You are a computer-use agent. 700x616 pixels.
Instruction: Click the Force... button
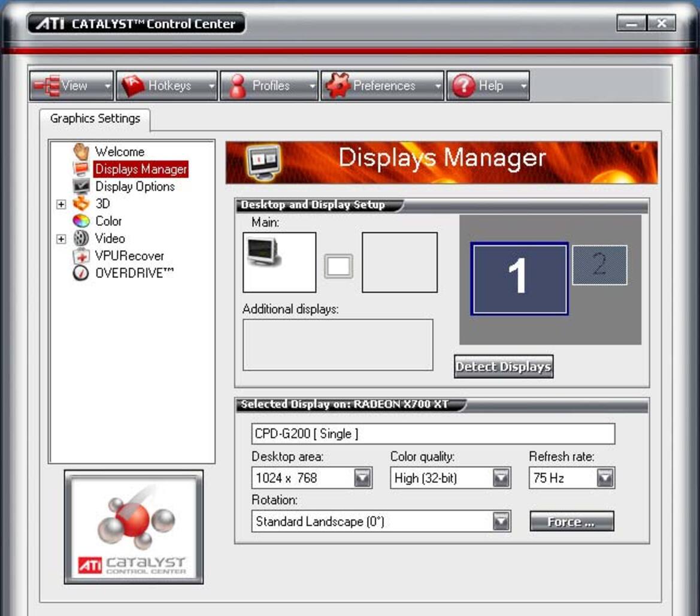(572, 521)
